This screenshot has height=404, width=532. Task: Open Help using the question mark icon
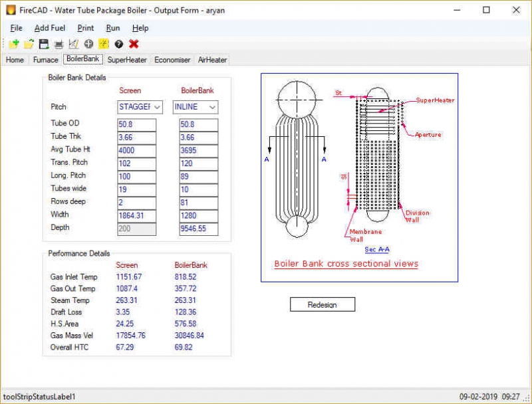point(118,44)
